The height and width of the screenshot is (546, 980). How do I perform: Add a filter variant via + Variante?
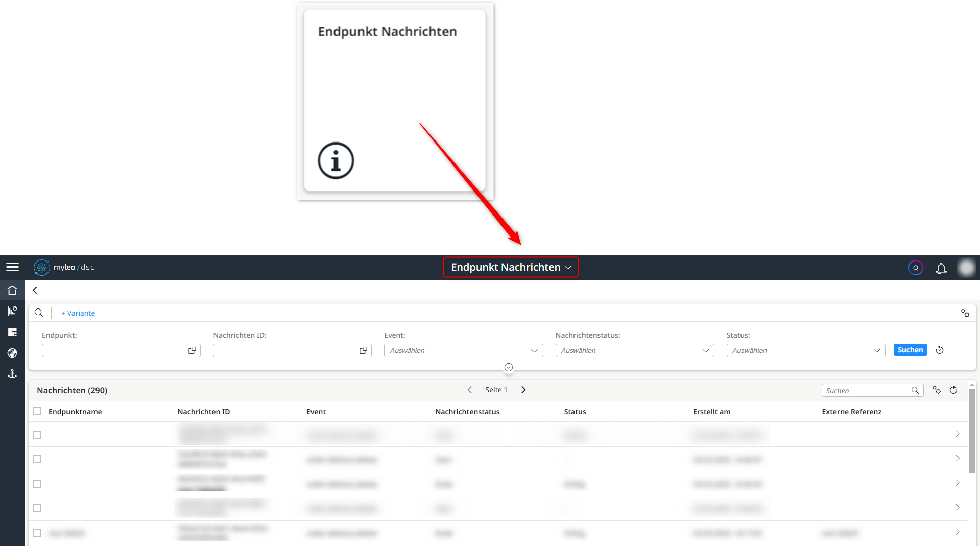tap(78, 313)
